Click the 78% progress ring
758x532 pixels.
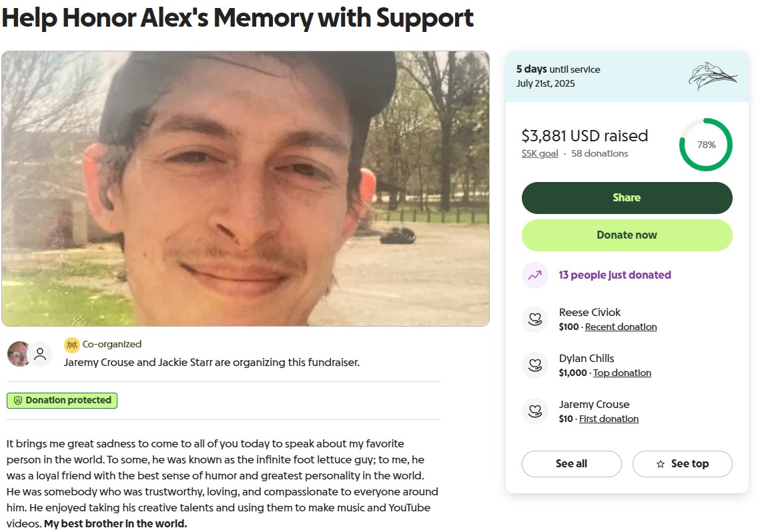706,145
